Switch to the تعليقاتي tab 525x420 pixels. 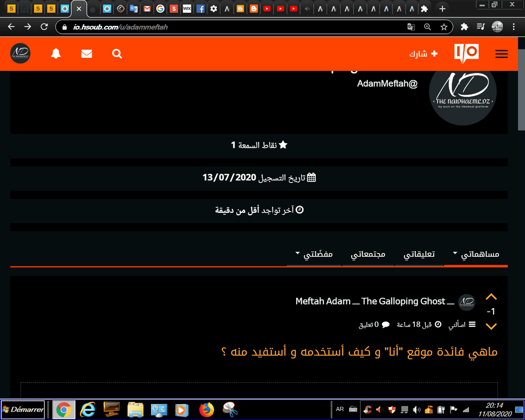click(x=419, y=254)
